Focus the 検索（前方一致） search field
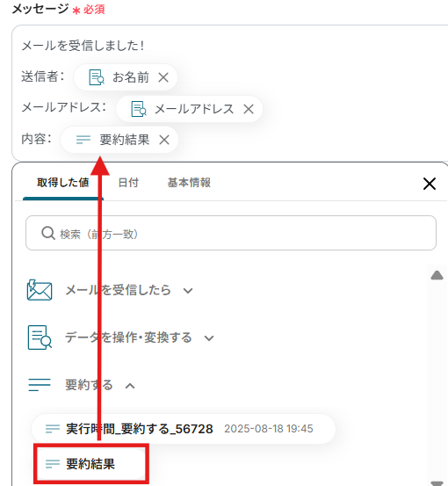 [x=231, y=233]
